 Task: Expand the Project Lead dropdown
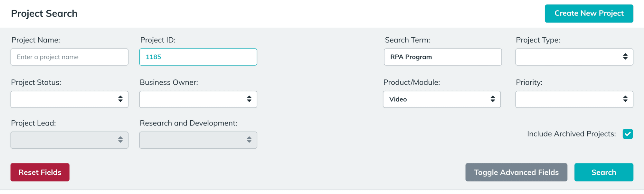click(69, 140)
